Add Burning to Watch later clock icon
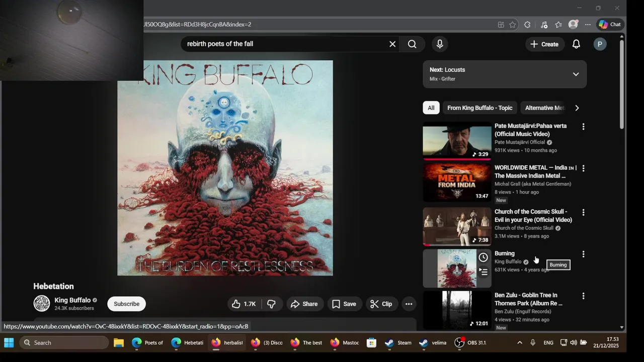The height and width of the screenshot is (362, 644). (x=483, y=257)
